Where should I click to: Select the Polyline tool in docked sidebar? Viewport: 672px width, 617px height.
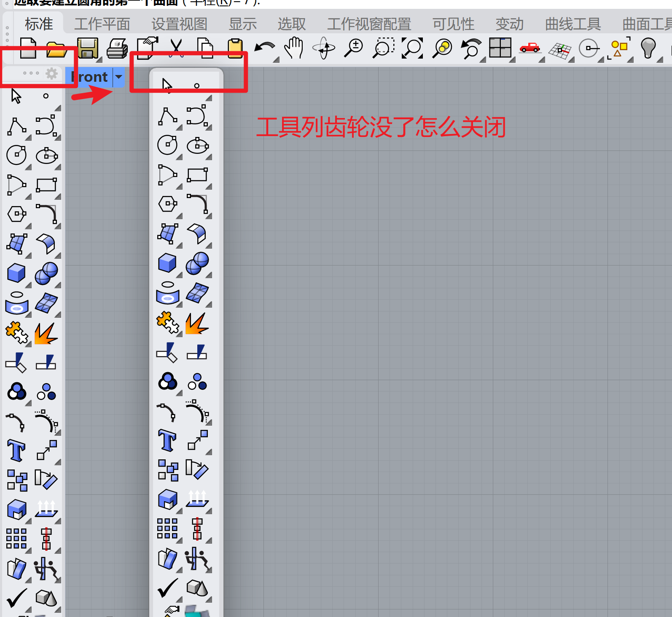[x=17, y=126]
